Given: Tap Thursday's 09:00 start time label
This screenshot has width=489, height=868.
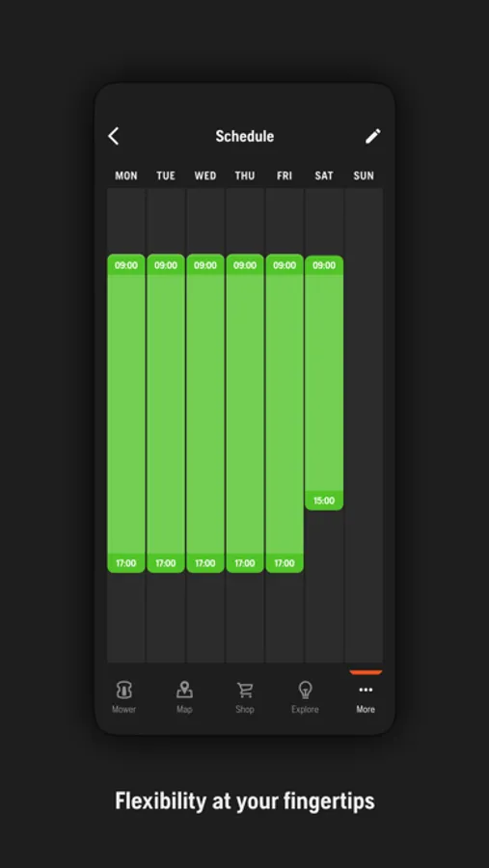Looking at the screenshot, I should pyautogui.click(x=245, y=265).
